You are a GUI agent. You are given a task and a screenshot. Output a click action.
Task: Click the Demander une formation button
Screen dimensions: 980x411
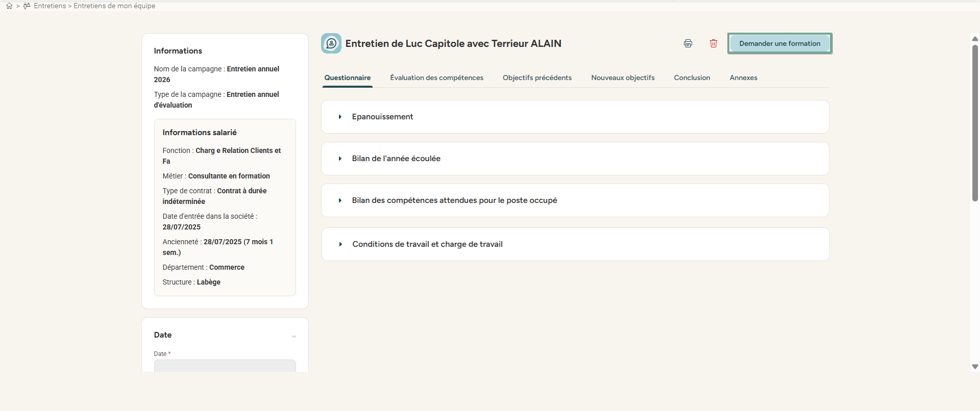(779, 43)
